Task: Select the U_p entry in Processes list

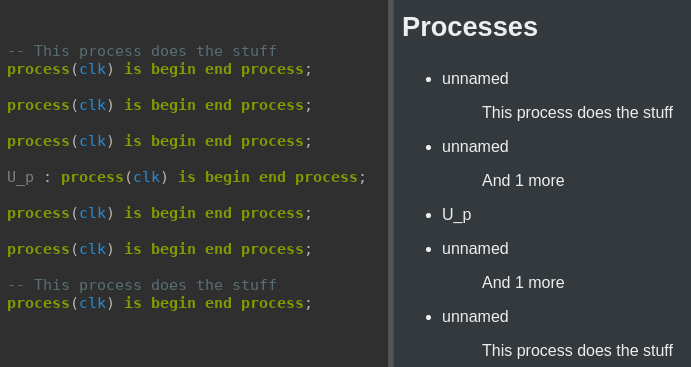Action: point(457,215)
